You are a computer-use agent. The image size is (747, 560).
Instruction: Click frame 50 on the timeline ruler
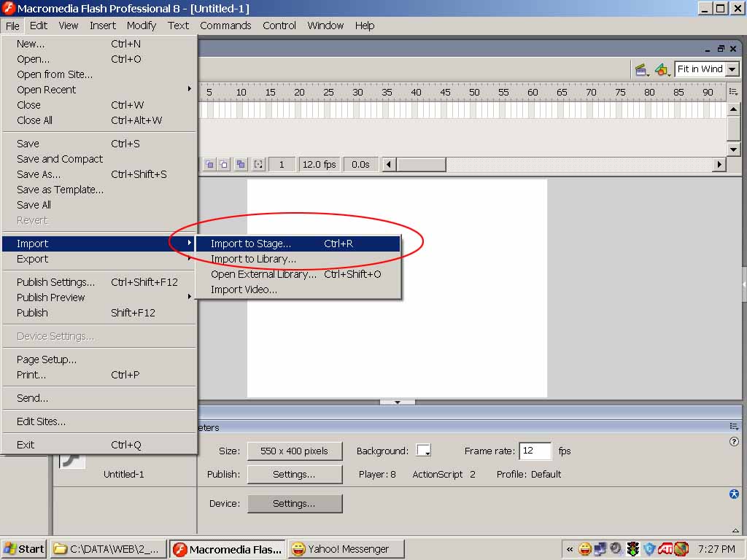474,92
